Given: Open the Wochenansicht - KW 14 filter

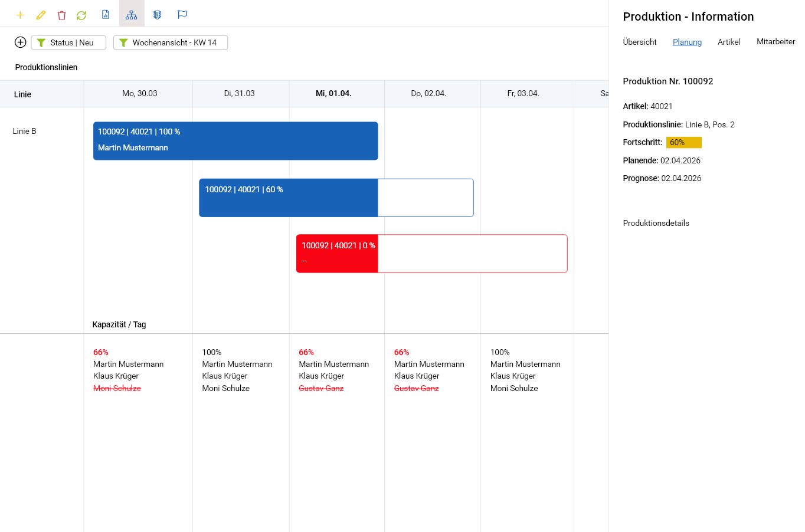Looking at the screenshot, I should click(x=171, y=42).
